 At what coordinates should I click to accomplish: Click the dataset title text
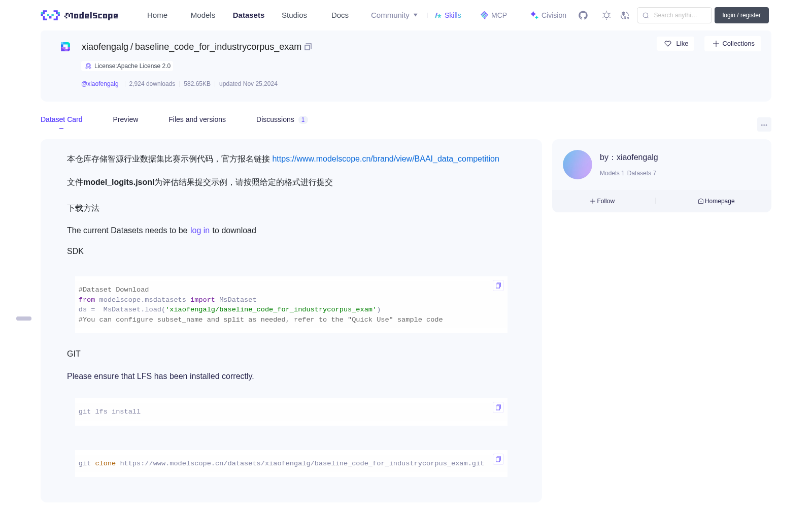[x=191, y=47]
